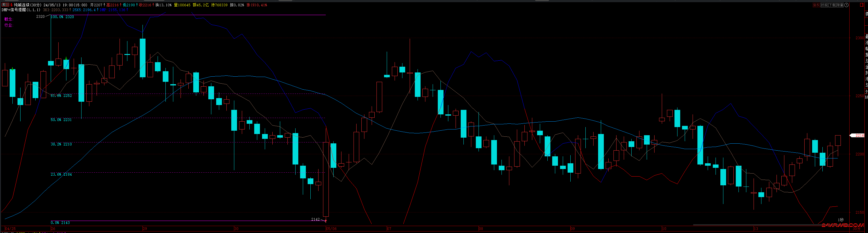The width and height of the screenshot is (868, 233).
Task: Click the DMP+信号提醒(1,1,1) indicator name
Action: [21, 10]
